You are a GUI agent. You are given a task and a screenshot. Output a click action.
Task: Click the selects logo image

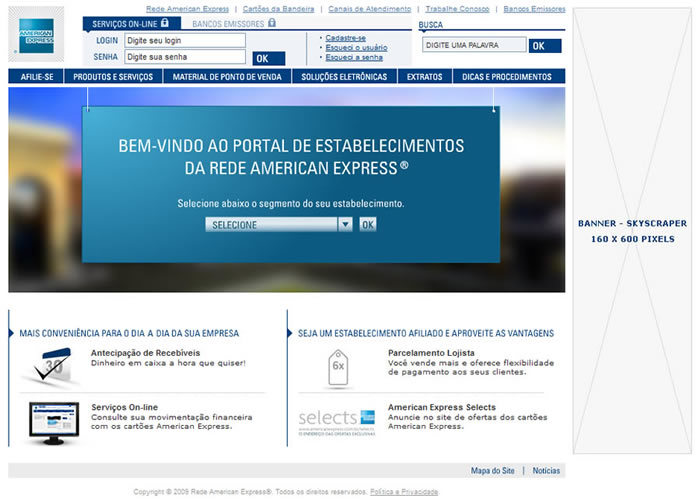click(x=337, y=422)
